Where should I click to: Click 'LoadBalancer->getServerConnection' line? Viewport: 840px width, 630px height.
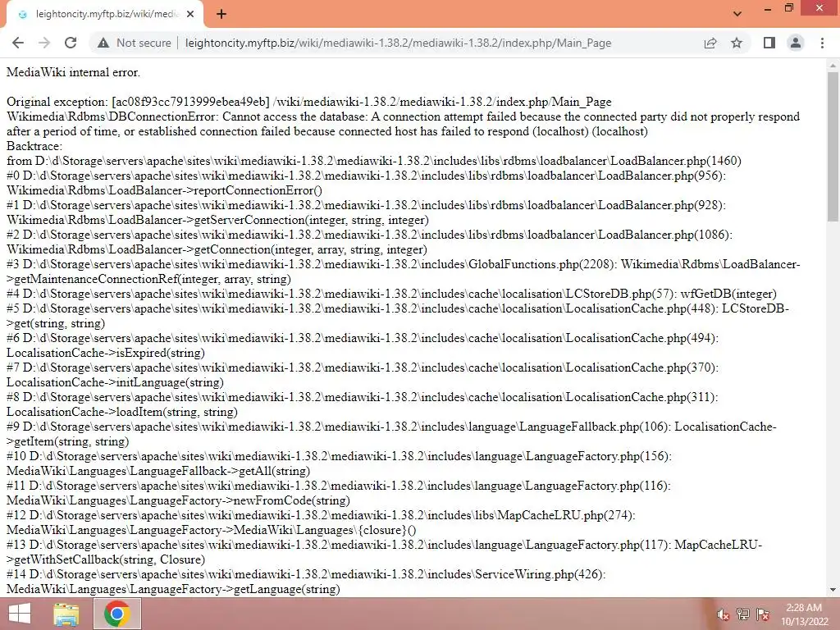click(217, 220)
